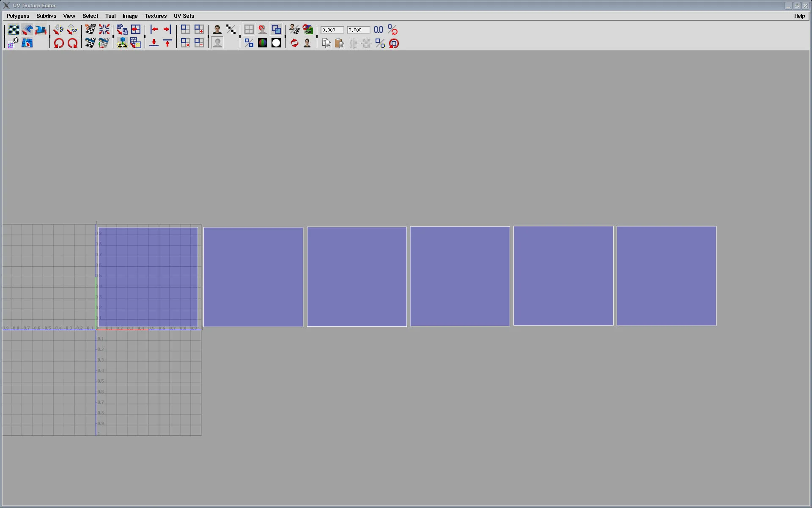The width and height of the screenshot is (812, 508).
Task: Open the Textures menu
Action: [155, 16]
